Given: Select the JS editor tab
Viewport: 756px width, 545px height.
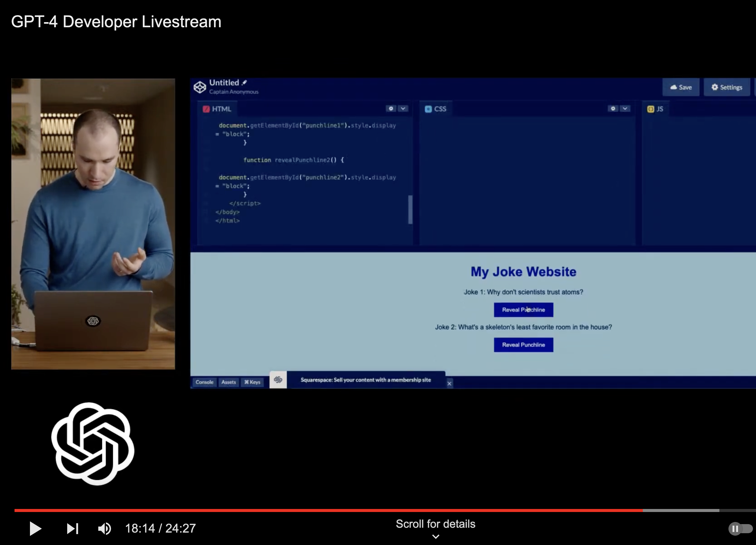Looking at the screenshot, I should coord(655,109).
